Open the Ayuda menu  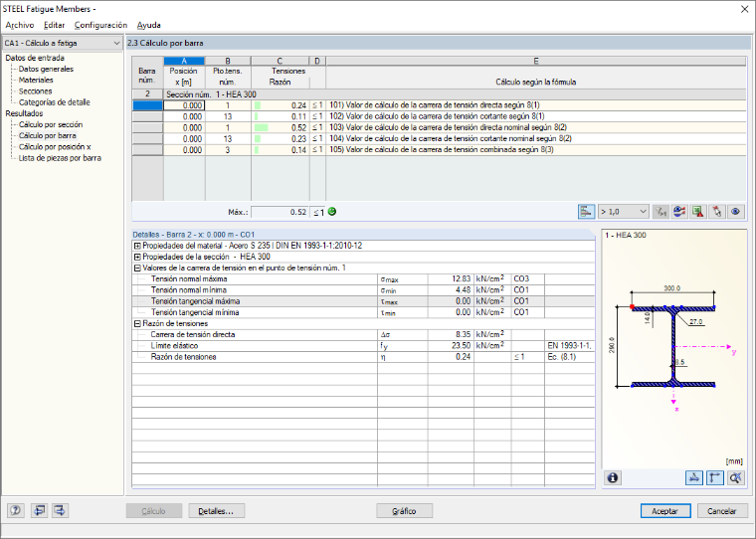click(148, 25)
